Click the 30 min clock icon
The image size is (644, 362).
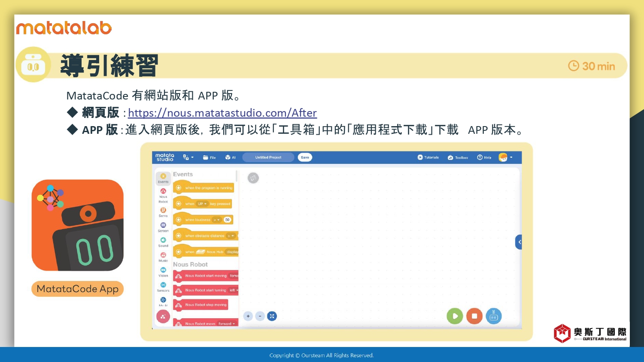click(x=574, y=66)
